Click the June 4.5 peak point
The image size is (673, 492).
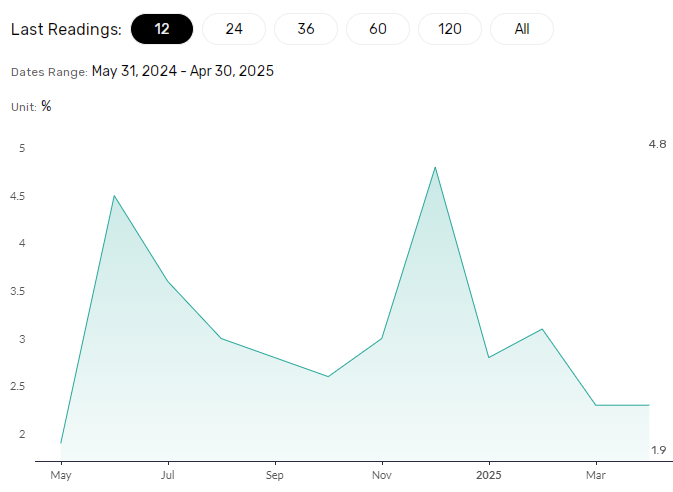[x=114, y=196]
